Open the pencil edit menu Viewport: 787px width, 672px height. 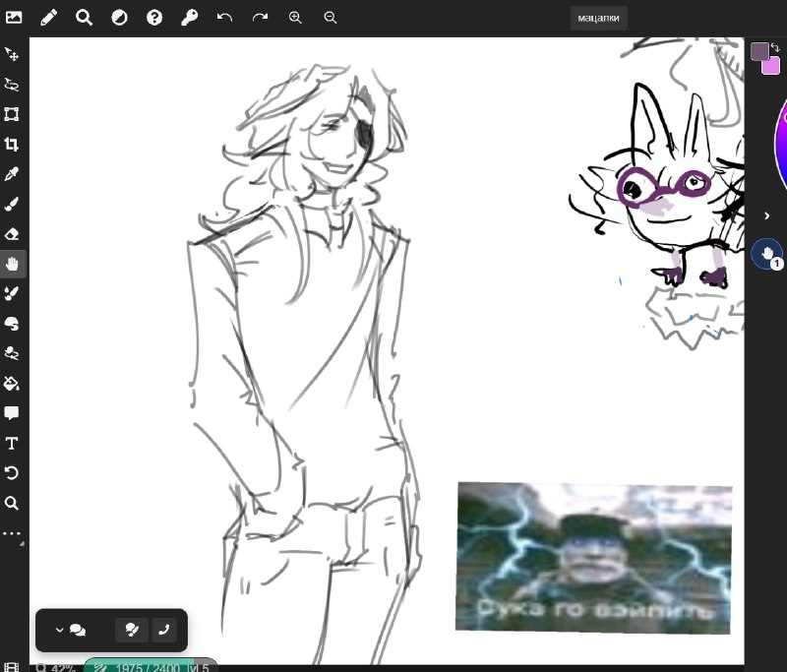48,18
